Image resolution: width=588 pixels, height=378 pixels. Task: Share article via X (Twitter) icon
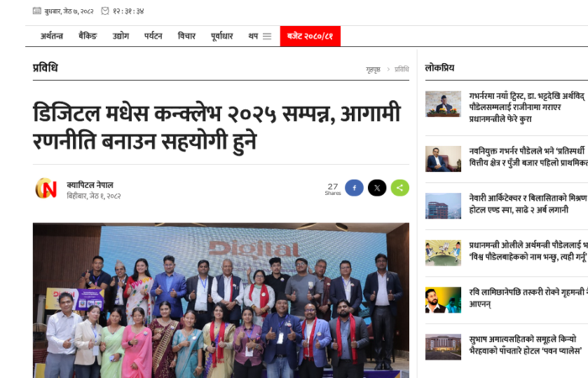click(x=377, y=188)
